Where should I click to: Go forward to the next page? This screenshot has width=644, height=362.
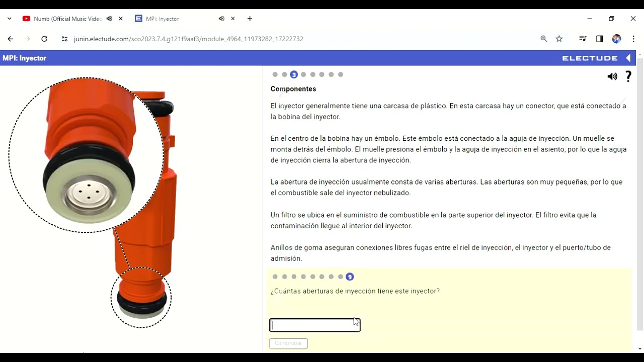pyautogui.click(x=27, y=39)
